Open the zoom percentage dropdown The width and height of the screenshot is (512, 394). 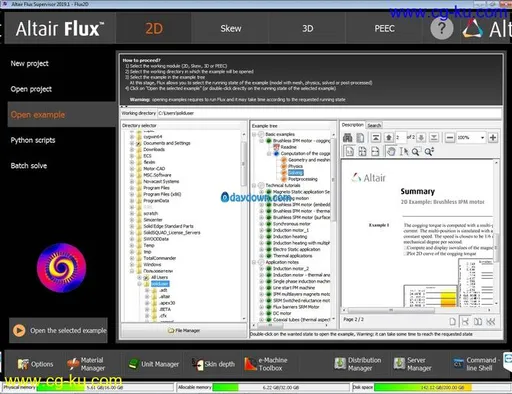482,138
